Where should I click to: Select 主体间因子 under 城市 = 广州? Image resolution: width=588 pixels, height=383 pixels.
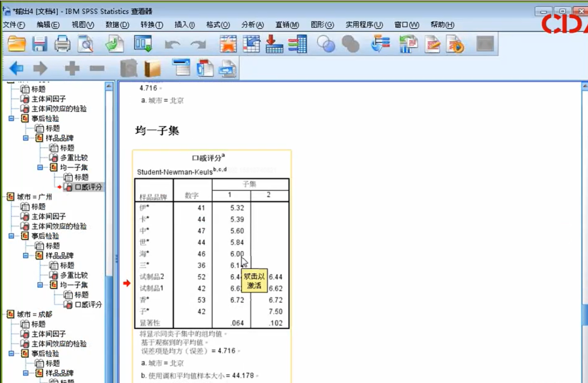(x=49, y=216)
